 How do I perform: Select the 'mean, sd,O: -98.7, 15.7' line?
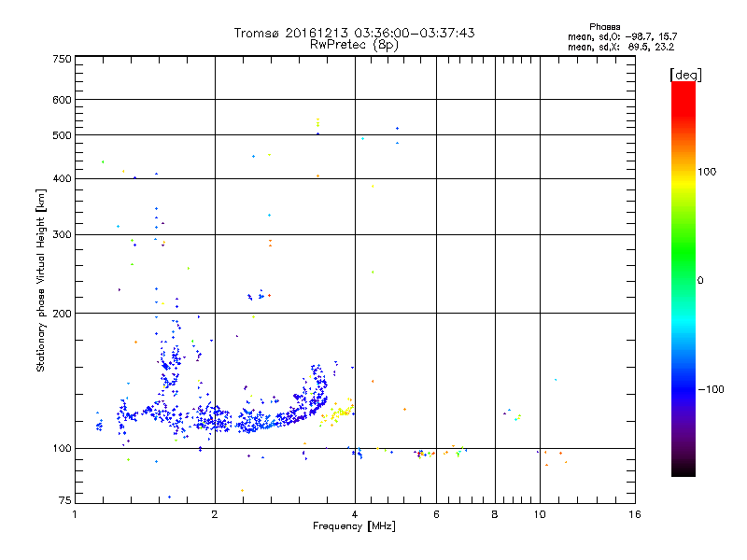point(622,36)
